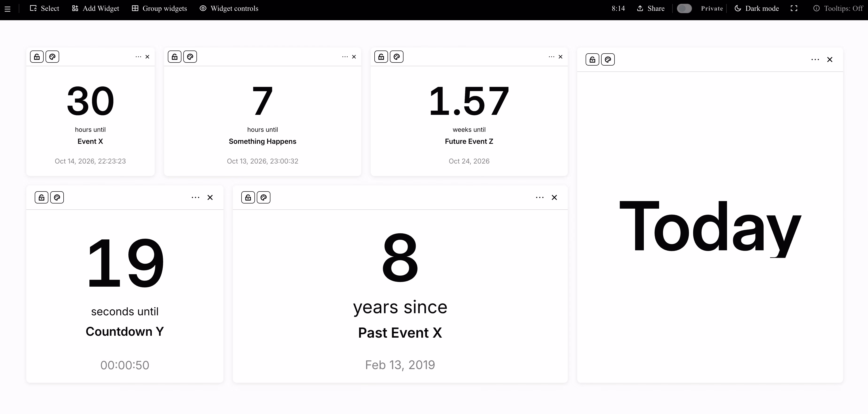Viewport: 868px width, 414px height.
Task: Click Group widgets in the toolbar
Action: (159, 8)
